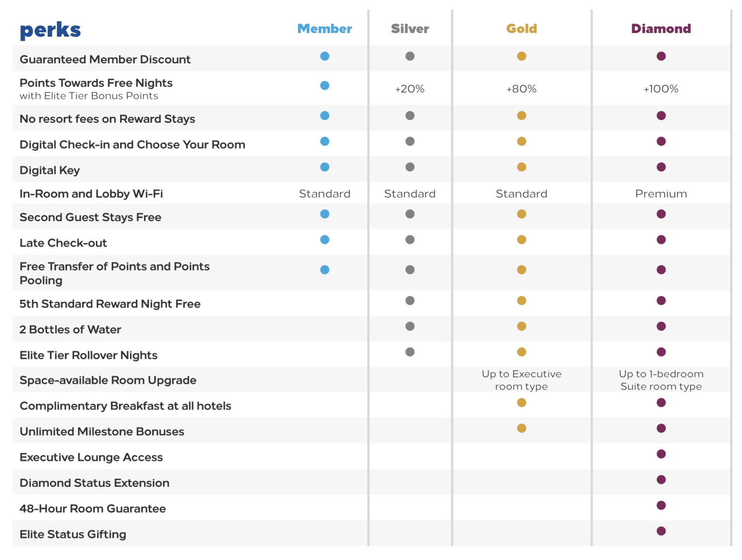Click the Silver dot for Second Guest Stays Free
The width and height of the screenshot is (742, 560).
point(410,214)
